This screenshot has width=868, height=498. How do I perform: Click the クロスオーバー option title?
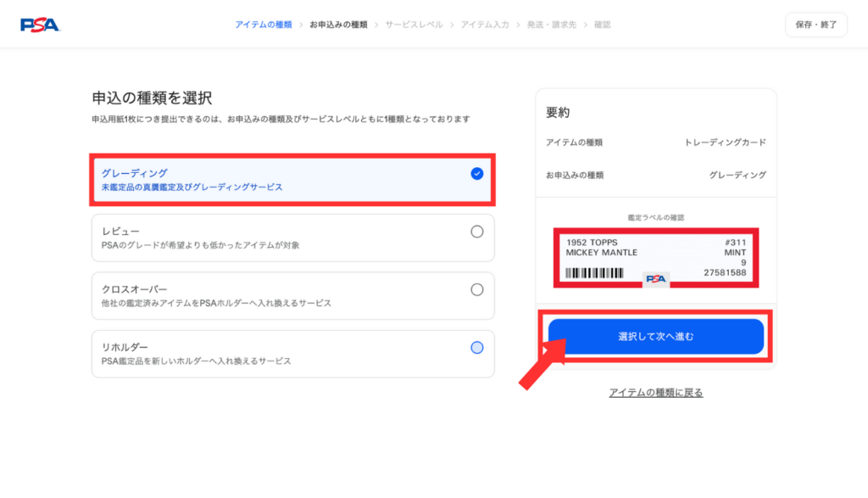134,289
